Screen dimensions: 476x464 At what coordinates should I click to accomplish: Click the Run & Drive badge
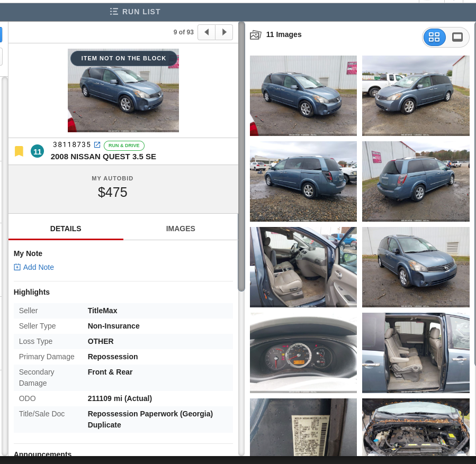[124, 145]
